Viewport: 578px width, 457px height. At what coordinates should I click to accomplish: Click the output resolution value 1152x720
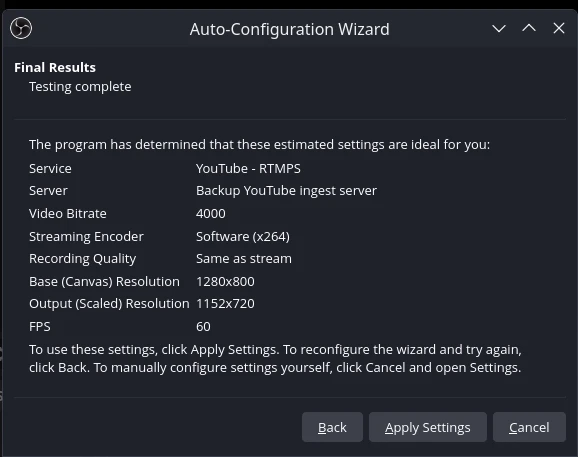coord(225,304)
